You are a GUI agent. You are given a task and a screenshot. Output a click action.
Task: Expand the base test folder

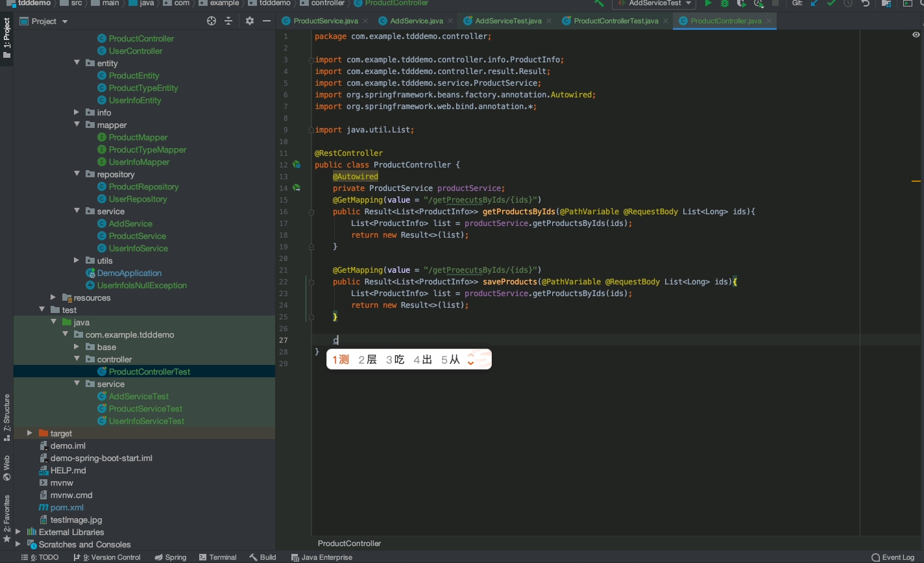(77, 347)
